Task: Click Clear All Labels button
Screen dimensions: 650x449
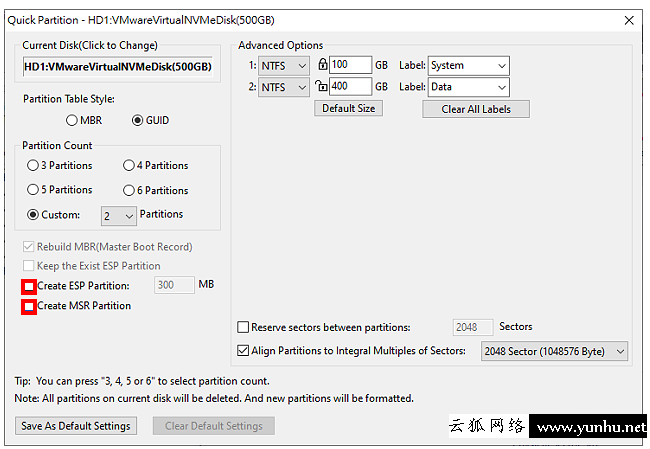Action: coord(476,109)
